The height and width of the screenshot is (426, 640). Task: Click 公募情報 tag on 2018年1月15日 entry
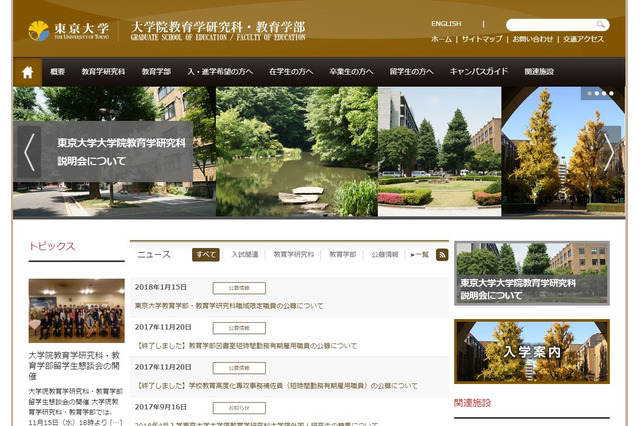point(239,288)
